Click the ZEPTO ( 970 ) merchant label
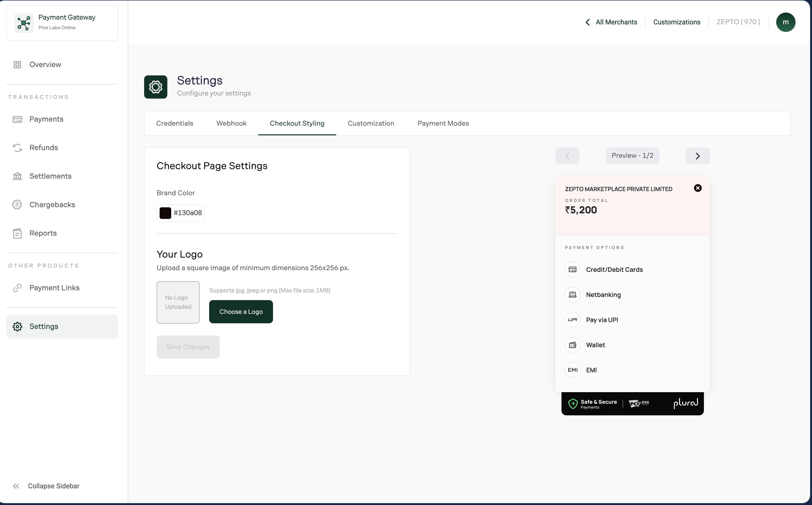The height and width of the screenshot is (505, 812). click(738, 22)
